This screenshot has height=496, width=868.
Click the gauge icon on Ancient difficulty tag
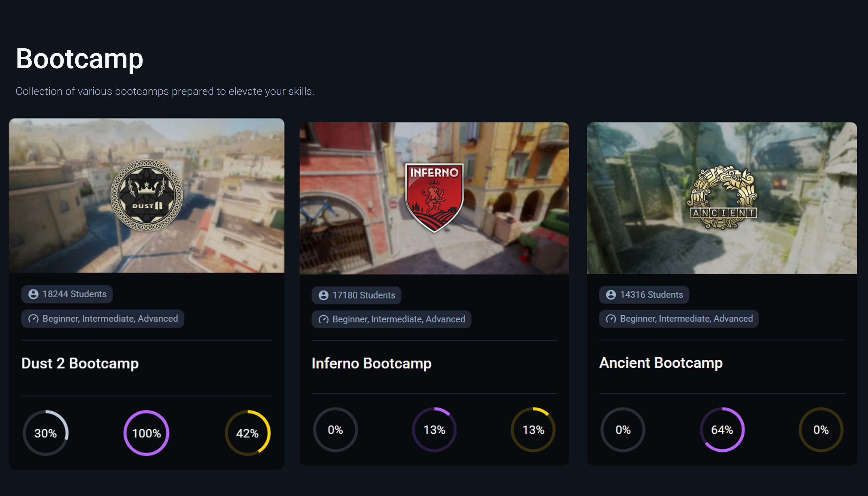[x=611, y=318]
